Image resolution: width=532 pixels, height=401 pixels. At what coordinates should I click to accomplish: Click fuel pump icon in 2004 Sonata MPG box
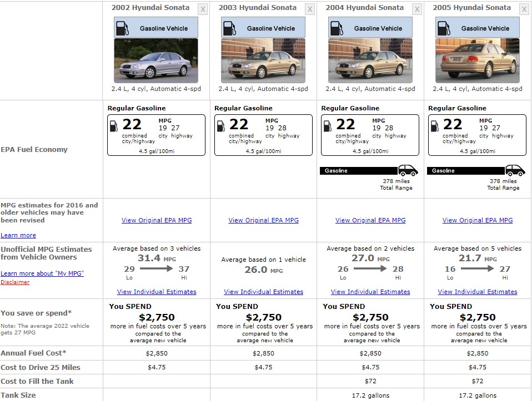tap(328, 126)
